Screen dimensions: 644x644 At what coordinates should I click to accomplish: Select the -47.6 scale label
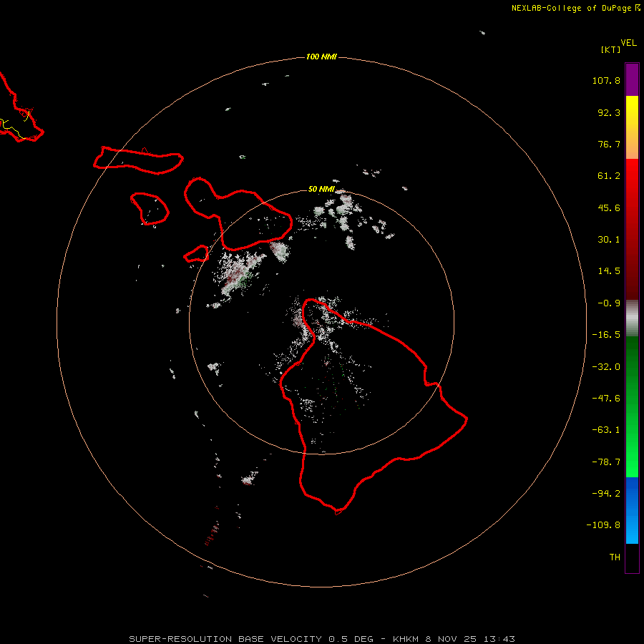[606, 399]
